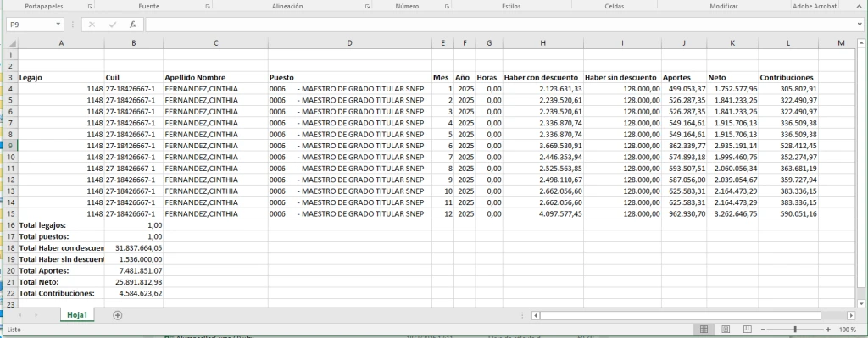Click the Insert Function fx icon
This screenshot has width=868, height=338.
point(133,25)
